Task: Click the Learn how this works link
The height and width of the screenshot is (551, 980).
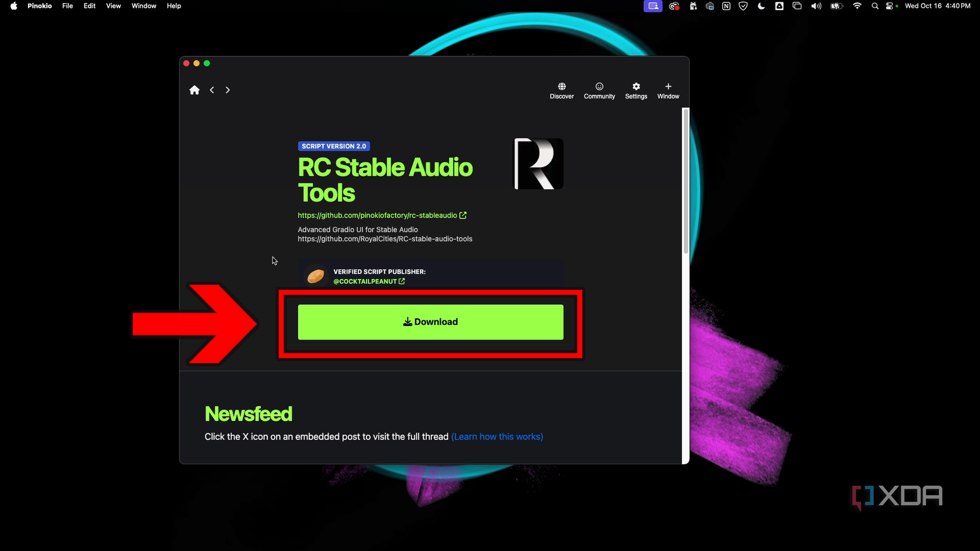Action: point(497,436)
